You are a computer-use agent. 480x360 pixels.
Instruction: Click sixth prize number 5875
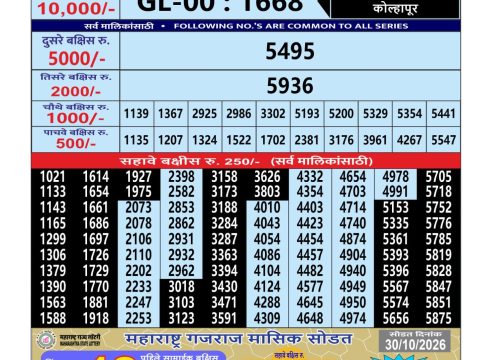[439, 318]
